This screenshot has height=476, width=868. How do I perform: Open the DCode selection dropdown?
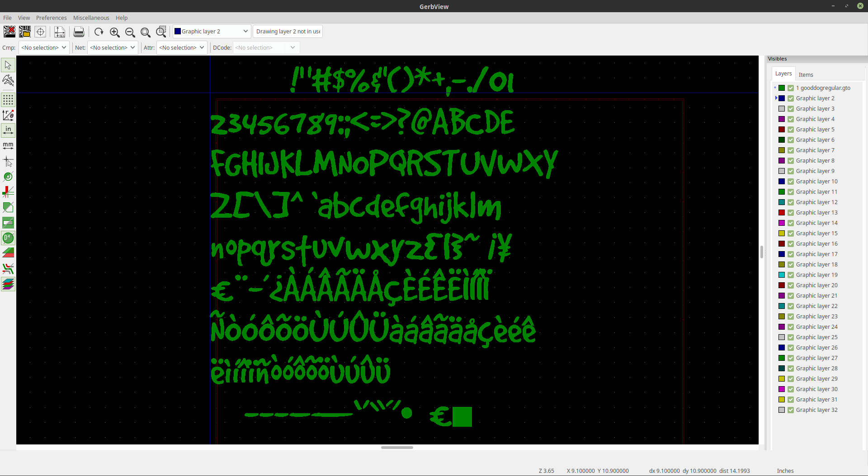[266, 47]
